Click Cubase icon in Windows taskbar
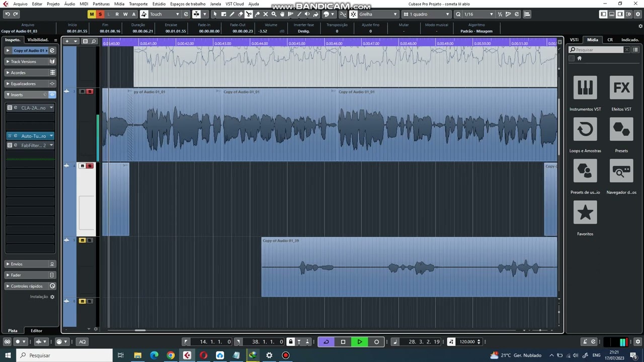The width and height of the screenshot is (644, 362). click(187, 355)
